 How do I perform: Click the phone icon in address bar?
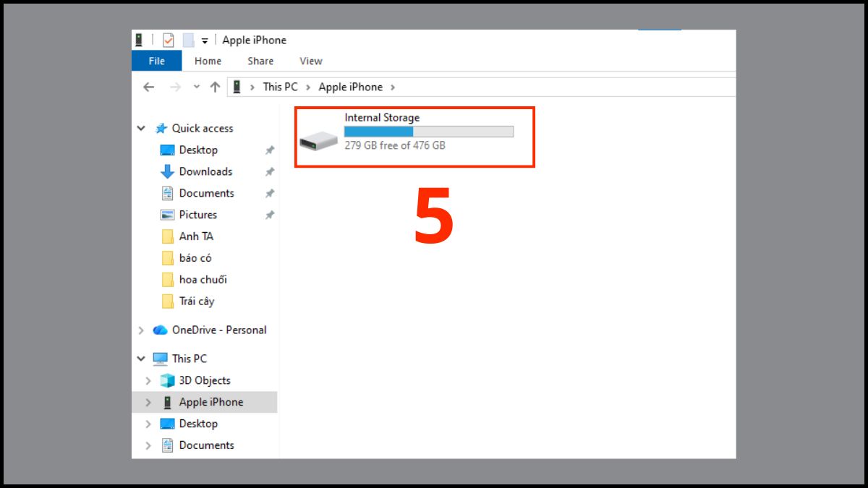[x=237, y=87]
